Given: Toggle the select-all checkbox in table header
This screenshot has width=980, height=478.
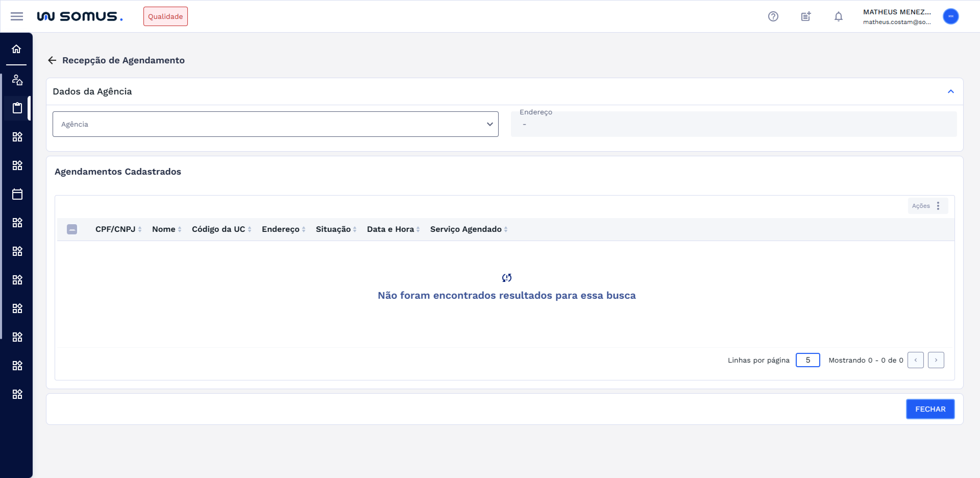Looking at the screenshot, I should click(72, 229).
